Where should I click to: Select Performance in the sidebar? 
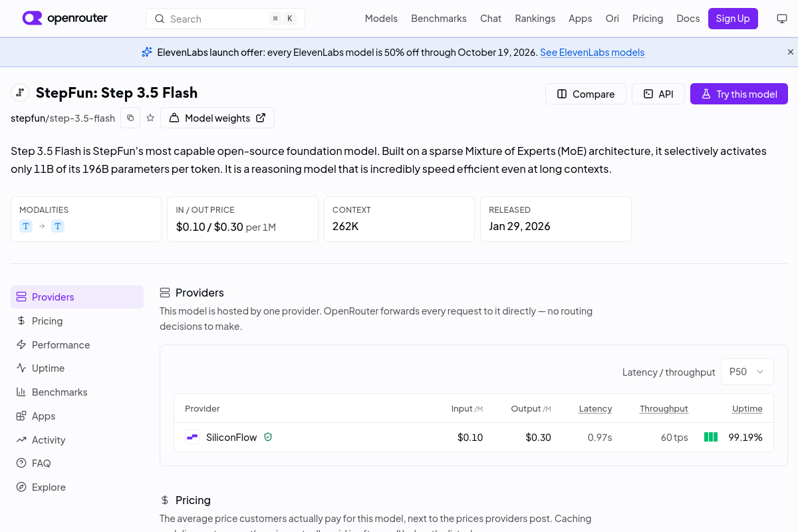[x=77, y=344]
